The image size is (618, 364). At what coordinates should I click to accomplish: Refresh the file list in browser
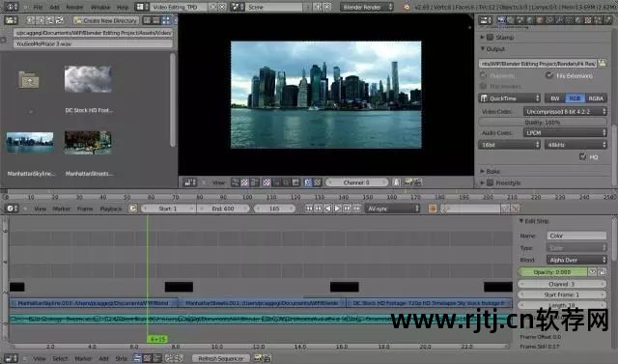[x=60, y=20]
